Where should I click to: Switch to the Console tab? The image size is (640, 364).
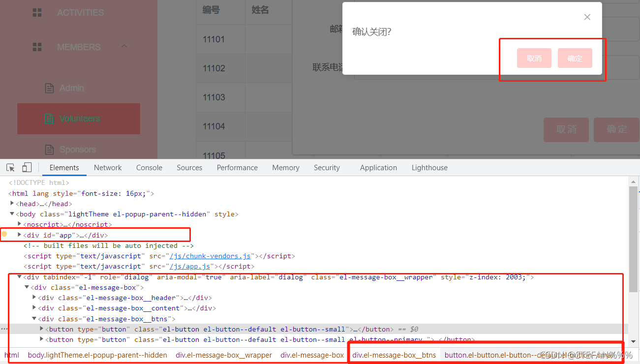149,168
